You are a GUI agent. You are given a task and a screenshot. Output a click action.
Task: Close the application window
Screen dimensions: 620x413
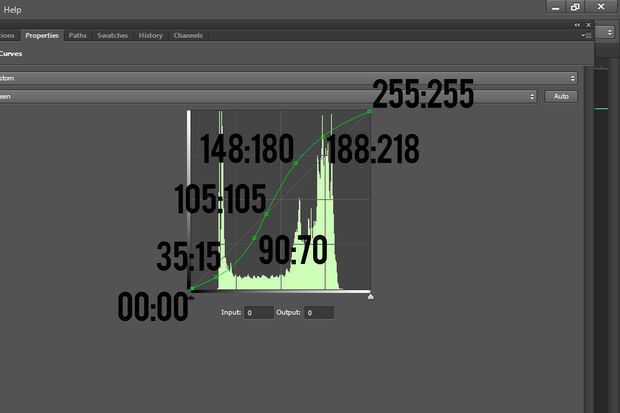coord(601,7)
